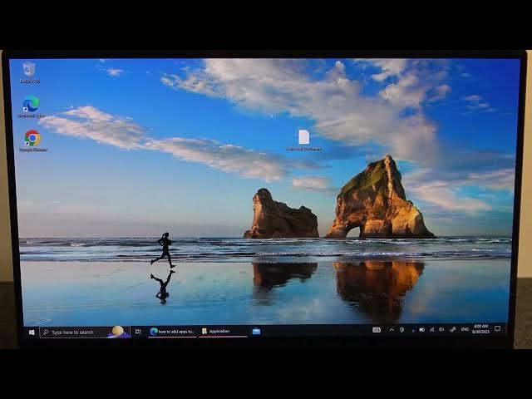Select the Google Chrome desktop shortcut
Viewport: 532px width, 399px height.
pyautogui.click(x=32, y=139)
